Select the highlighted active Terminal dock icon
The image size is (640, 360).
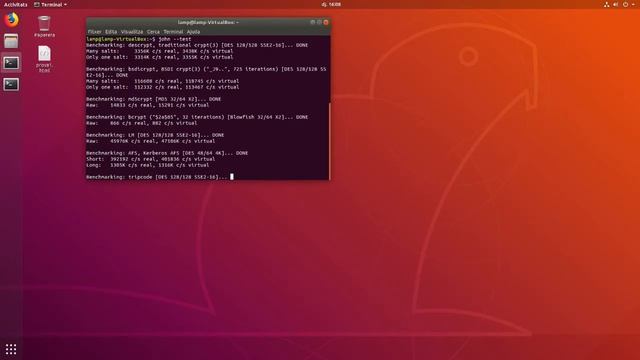pos(11,63)
